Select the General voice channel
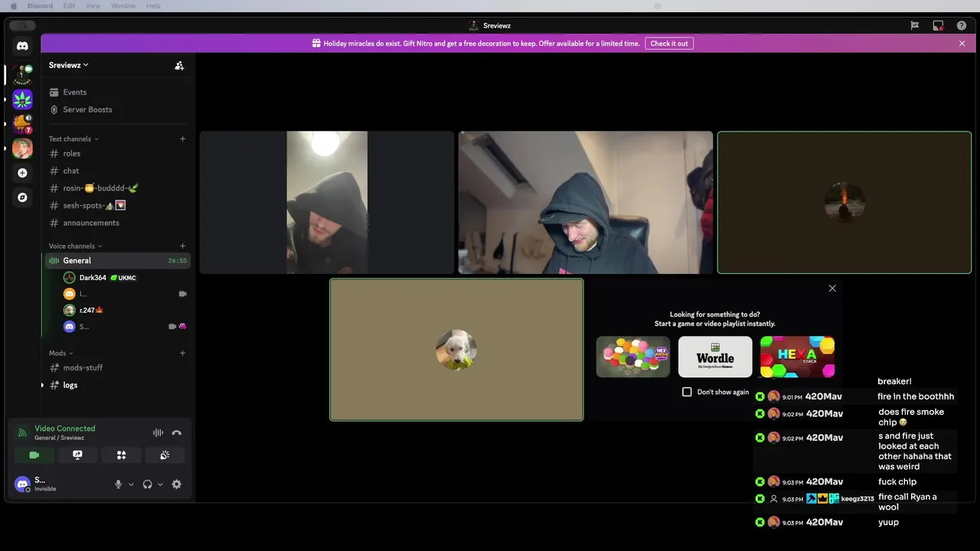Screen dimensions: 980x551 tap(117, 260)
